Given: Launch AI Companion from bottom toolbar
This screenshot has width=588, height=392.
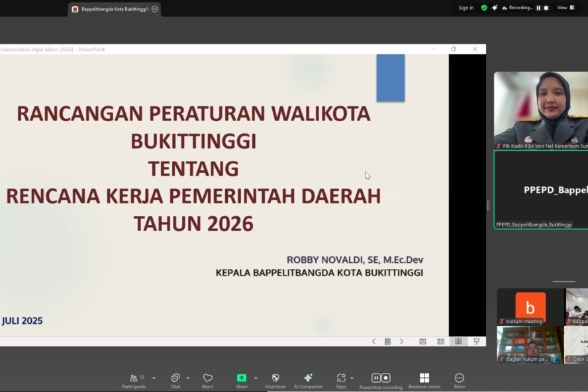Looking at the screenshot, I should coord(308,379).
